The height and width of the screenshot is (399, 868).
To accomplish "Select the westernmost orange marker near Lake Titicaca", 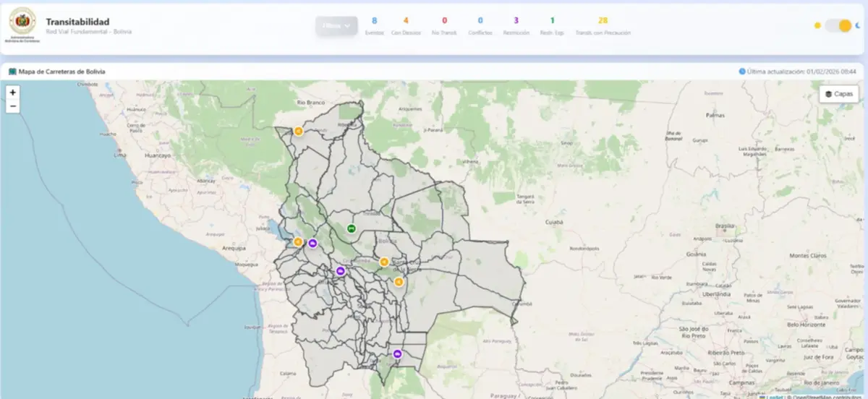I will coord(298,242).
